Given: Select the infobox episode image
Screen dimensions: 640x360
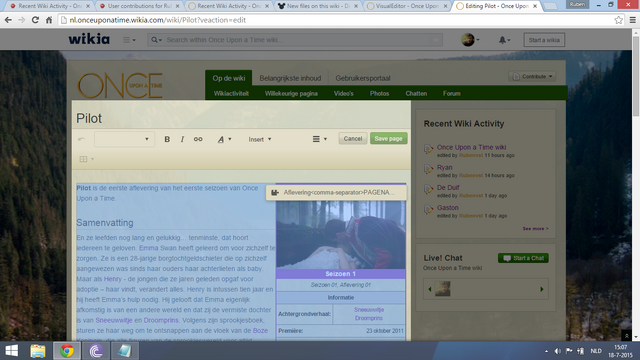Looking at the screenshot, I should (x=341, y=235).
